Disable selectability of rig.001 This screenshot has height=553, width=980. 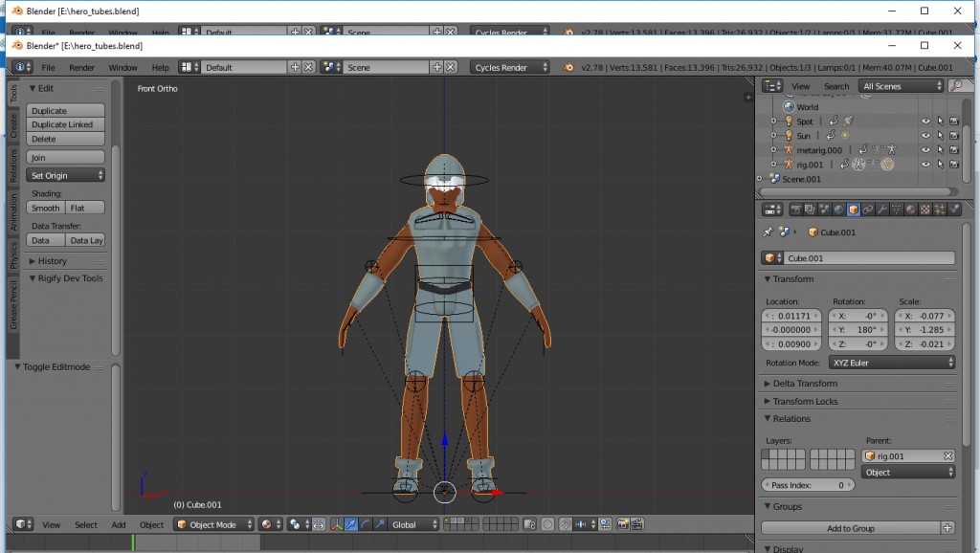tap(941, 164)
